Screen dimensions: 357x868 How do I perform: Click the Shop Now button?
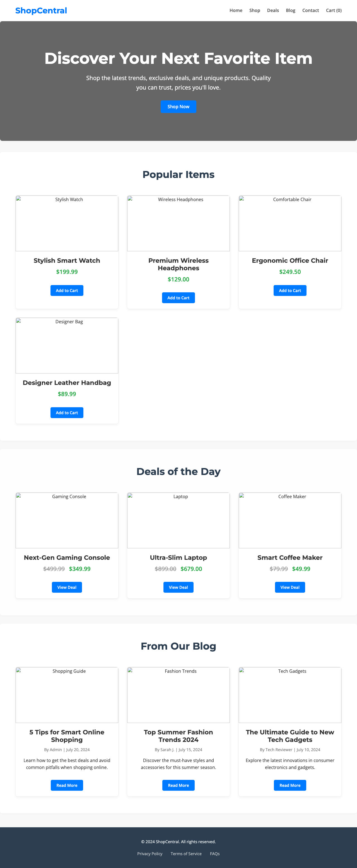[178, 107]
